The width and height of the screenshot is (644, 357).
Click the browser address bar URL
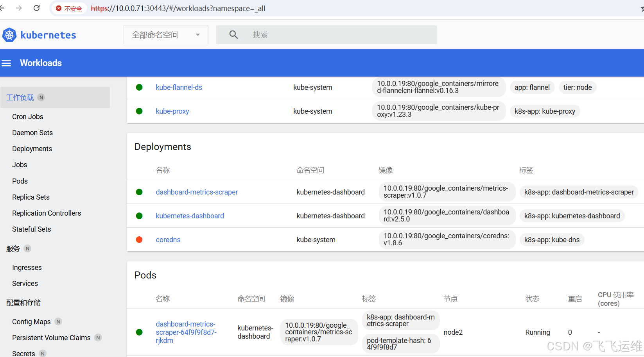[178, 9]
